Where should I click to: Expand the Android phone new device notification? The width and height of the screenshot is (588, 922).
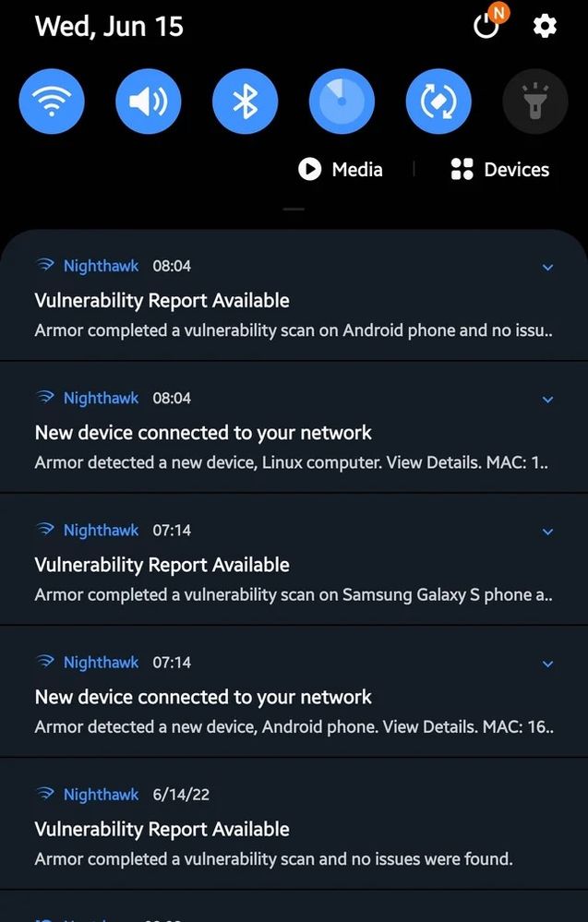click(x=547, y=664)
